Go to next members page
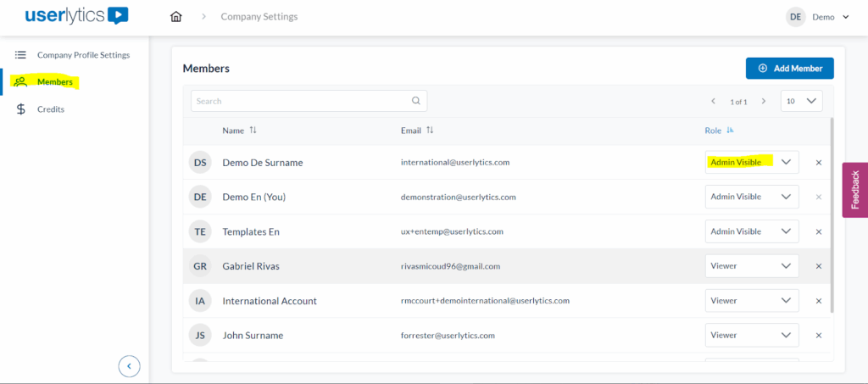The height and width of the screenshot is (384, 868). tap(763, 101)
